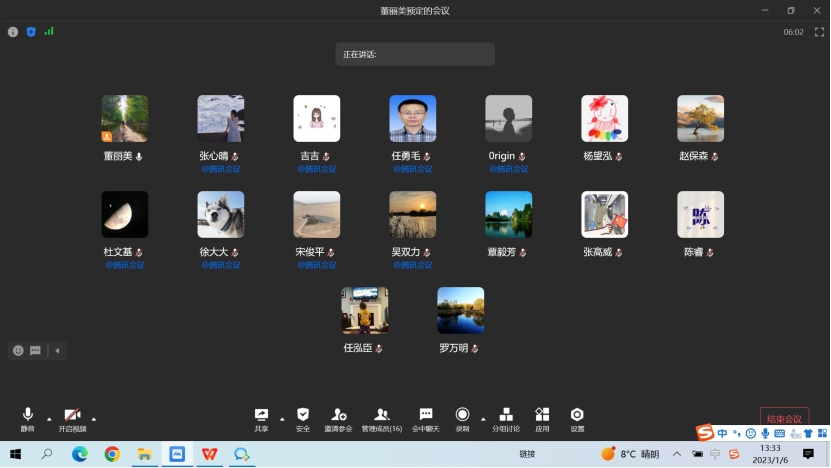
Task: Click the 共享 share screen button
Action: (261, 417)
